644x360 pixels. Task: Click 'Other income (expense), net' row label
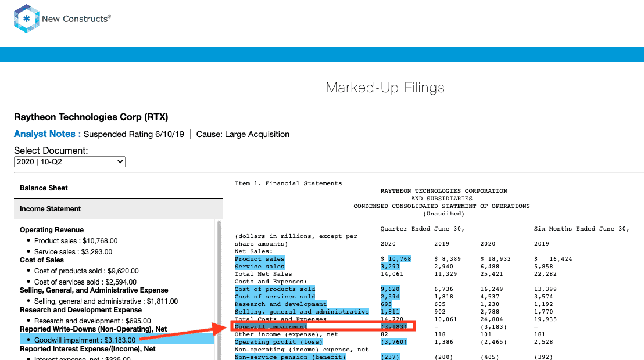pos(287,334)
